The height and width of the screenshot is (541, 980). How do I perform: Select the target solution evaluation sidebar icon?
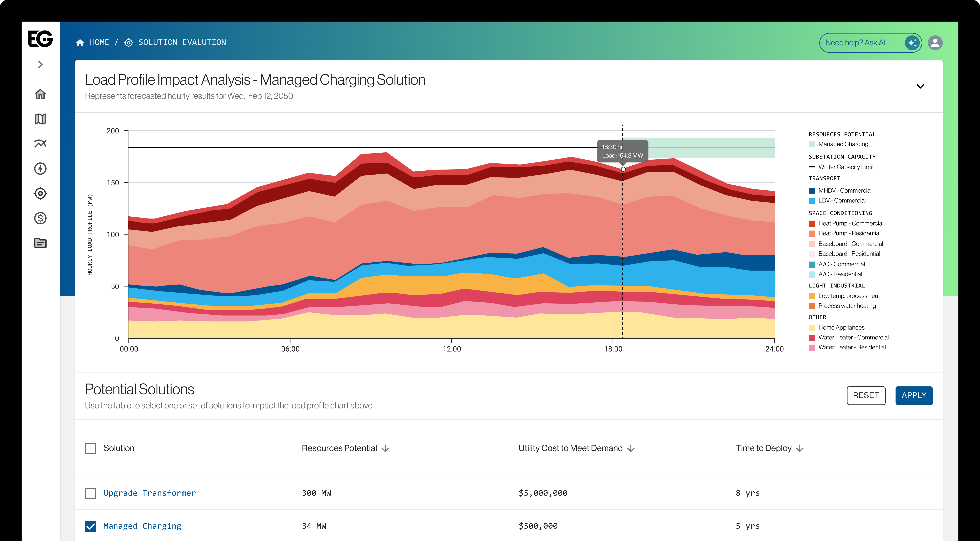[40, 193]
